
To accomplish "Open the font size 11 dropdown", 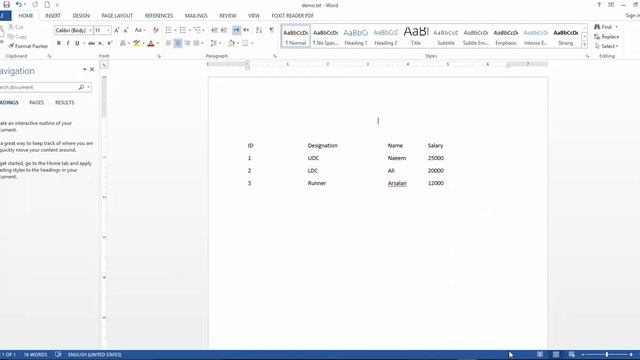I will 108,31.
